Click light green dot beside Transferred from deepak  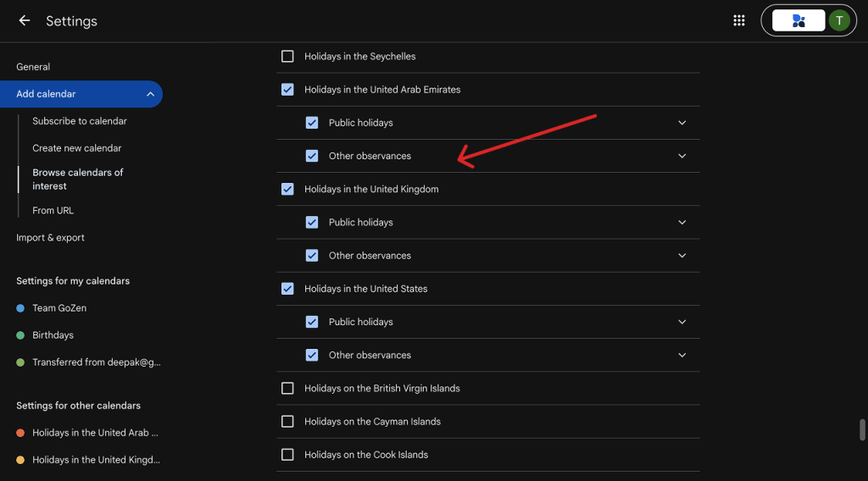pos(20,362)
